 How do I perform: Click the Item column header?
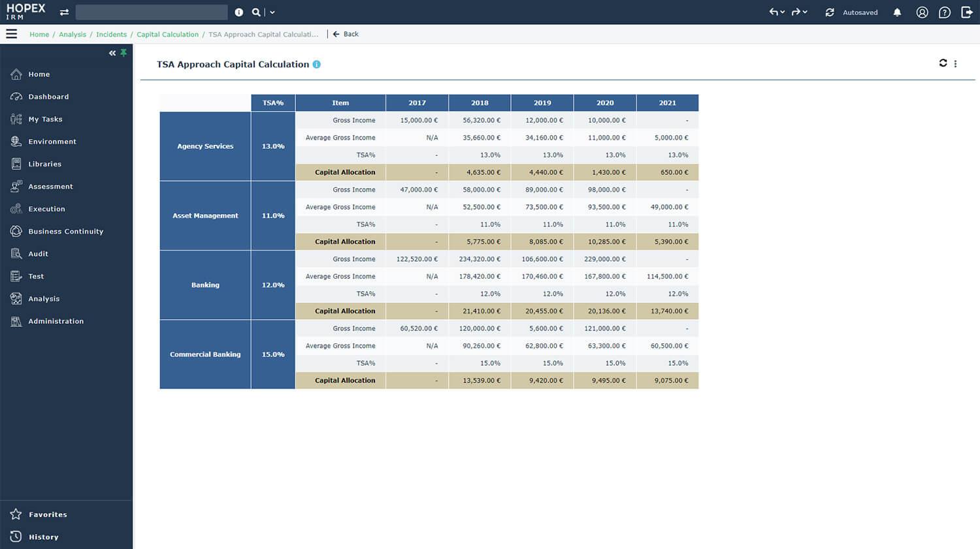coord(340,103)
